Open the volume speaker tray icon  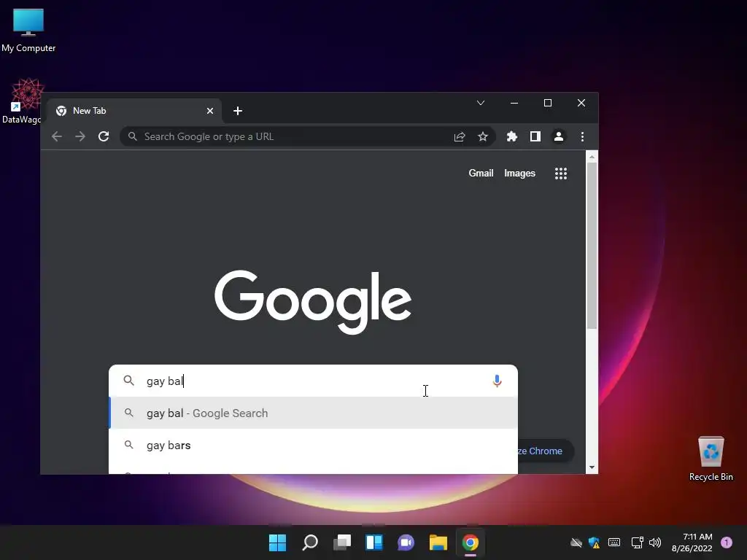pos(655,542)
